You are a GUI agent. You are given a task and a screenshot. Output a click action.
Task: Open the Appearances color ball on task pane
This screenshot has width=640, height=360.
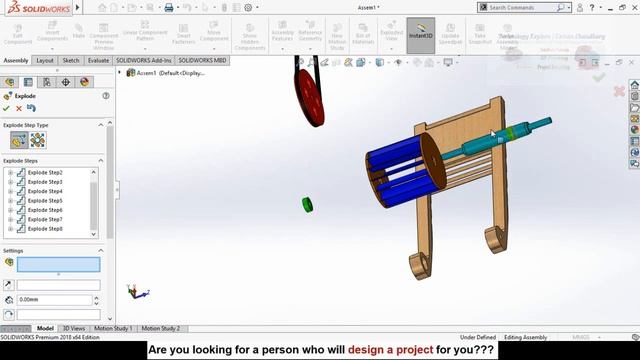635,130
